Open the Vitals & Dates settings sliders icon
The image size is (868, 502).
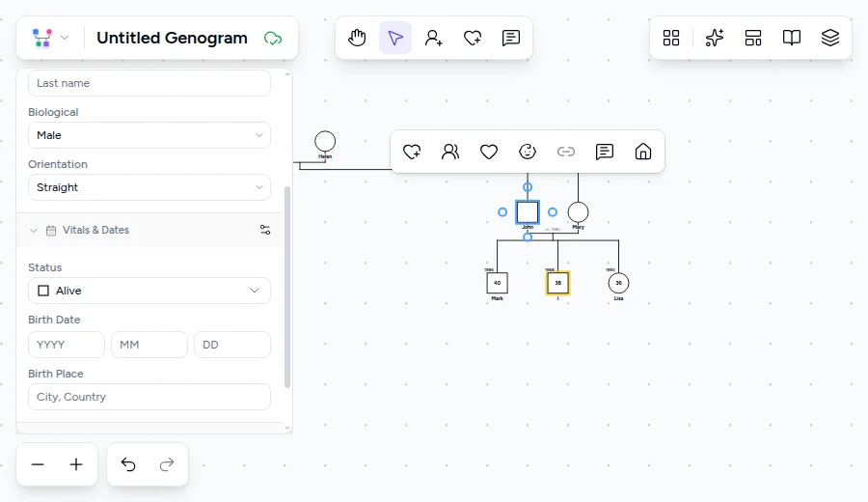tap(265, 230)
